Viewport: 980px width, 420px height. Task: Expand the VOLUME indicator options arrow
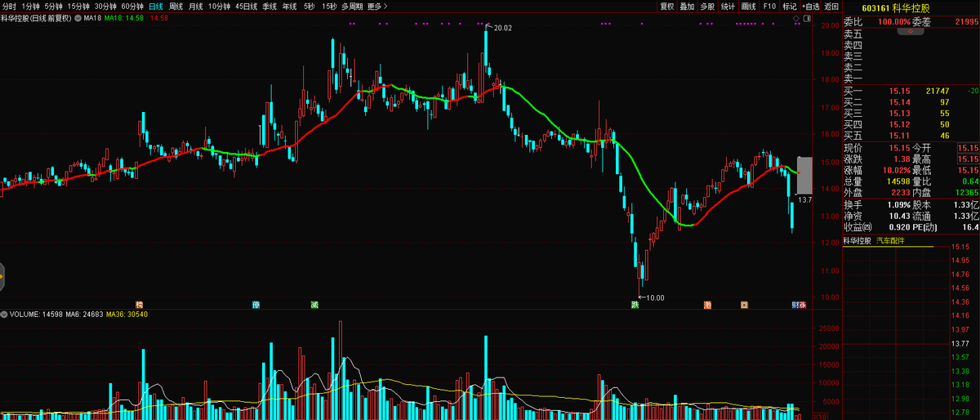coord(5,314)
